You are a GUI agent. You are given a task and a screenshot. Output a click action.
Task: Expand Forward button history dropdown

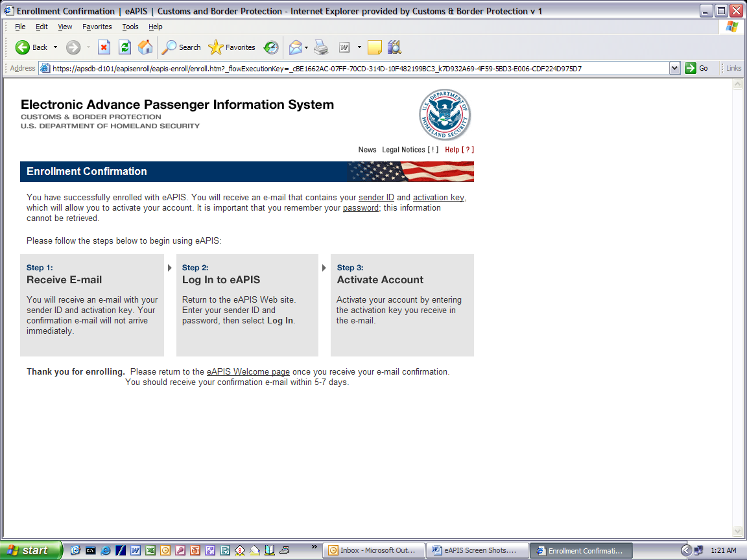tap(88, 47)
